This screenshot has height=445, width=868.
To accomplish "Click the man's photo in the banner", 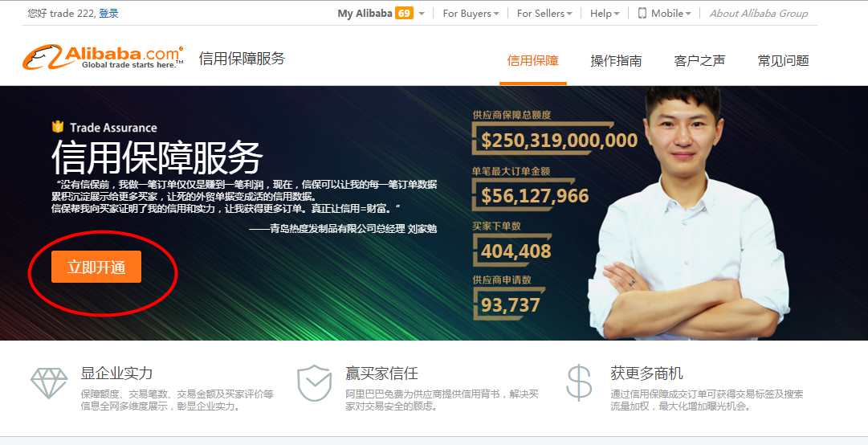I will (x=692, y=213).
